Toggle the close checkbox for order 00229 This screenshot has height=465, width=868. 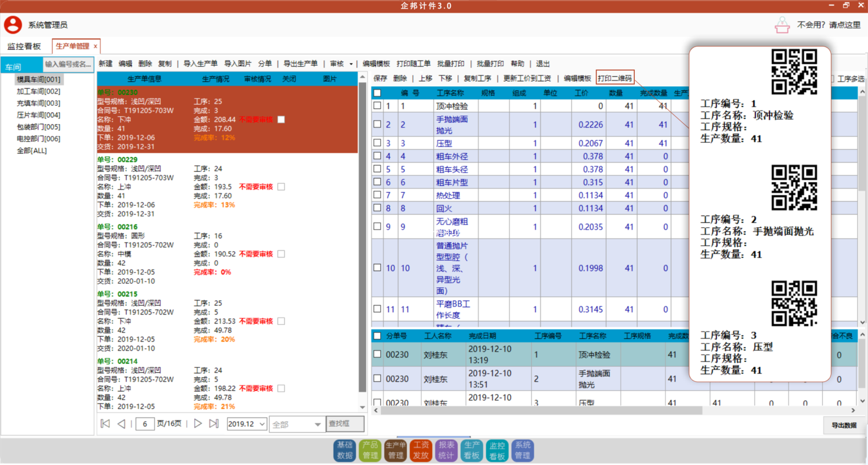(281, 187)
